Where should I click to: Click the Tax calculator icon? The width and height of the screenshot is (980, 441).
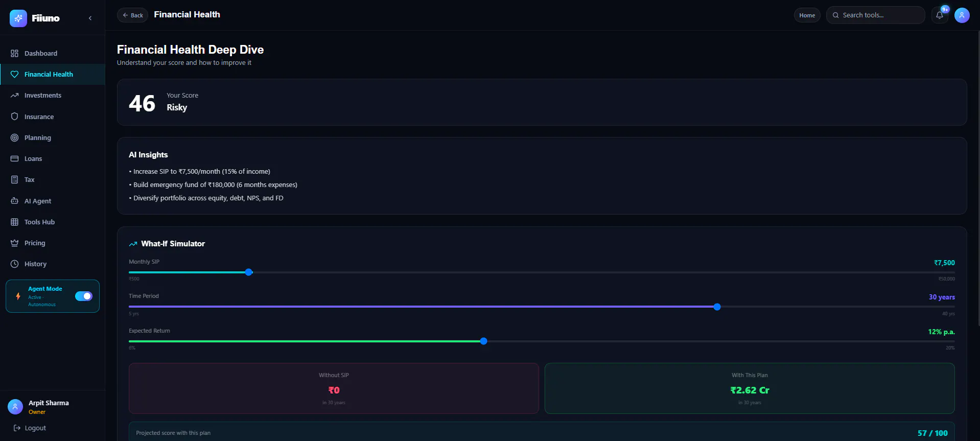pos(14,180)
